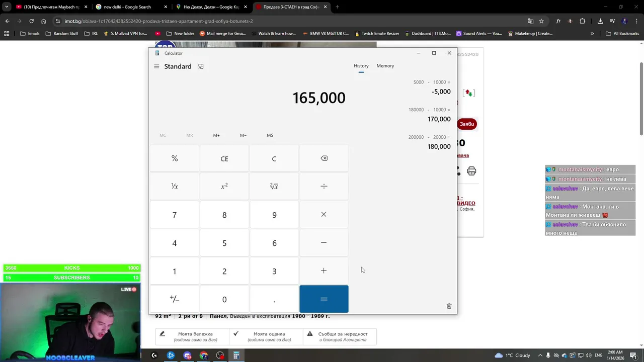The height and width of the screenshot is (362, 644).
Task: Click the percent button
Action: [x=175, y=158]
